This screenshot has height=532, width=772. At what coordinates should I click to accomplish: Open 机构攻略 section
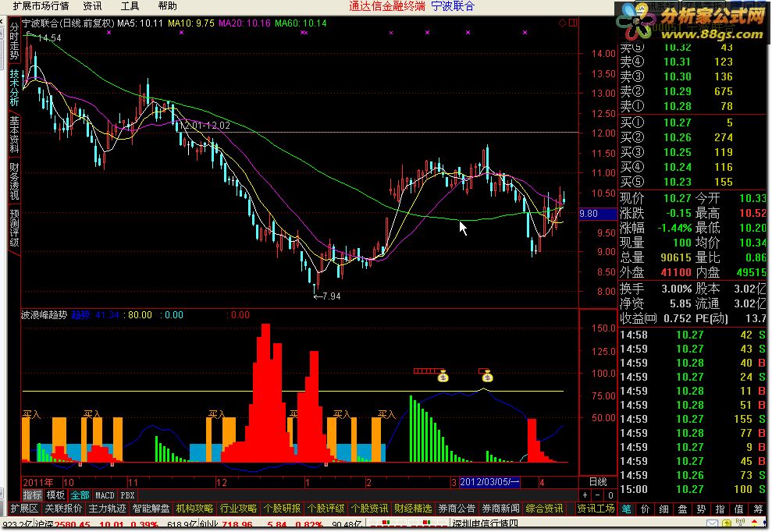[x=195, y=509]
